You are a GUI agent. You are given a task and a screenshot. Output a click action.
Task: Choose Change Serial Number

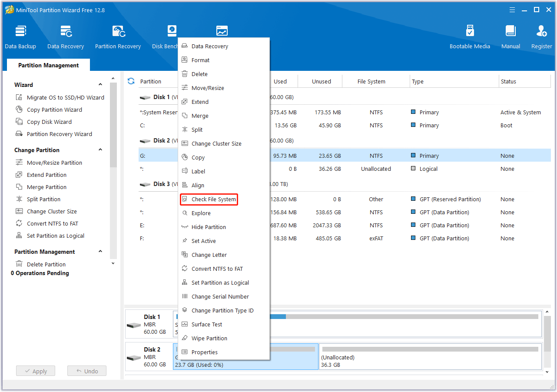tap(224, 296)
